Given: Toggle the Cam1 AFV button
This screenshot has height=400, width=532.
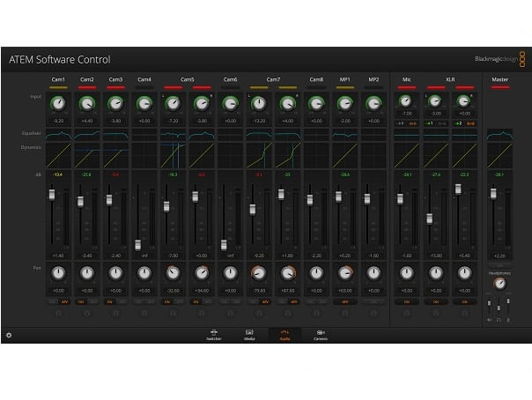Looking at the screenshot, I should (64, 301).
